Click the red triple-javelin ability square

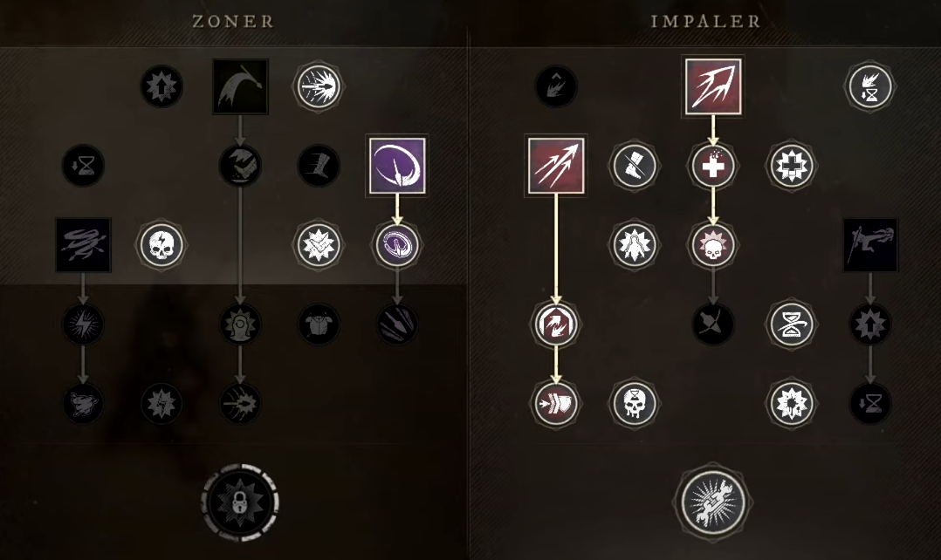pyautogui.click(x=556, y=166)
